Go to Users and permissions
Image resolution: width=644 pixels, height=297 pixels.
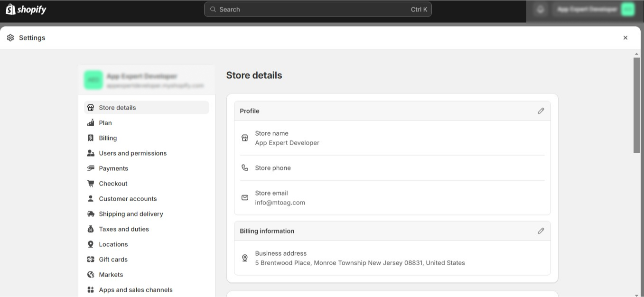tap(132, 153)
